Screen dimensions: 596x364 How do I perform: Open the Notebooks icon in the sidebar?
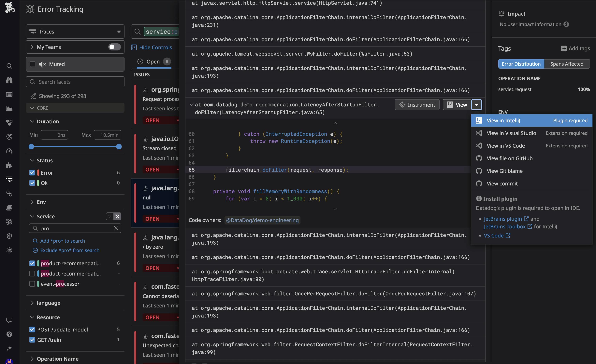click(x=9, y=207)
